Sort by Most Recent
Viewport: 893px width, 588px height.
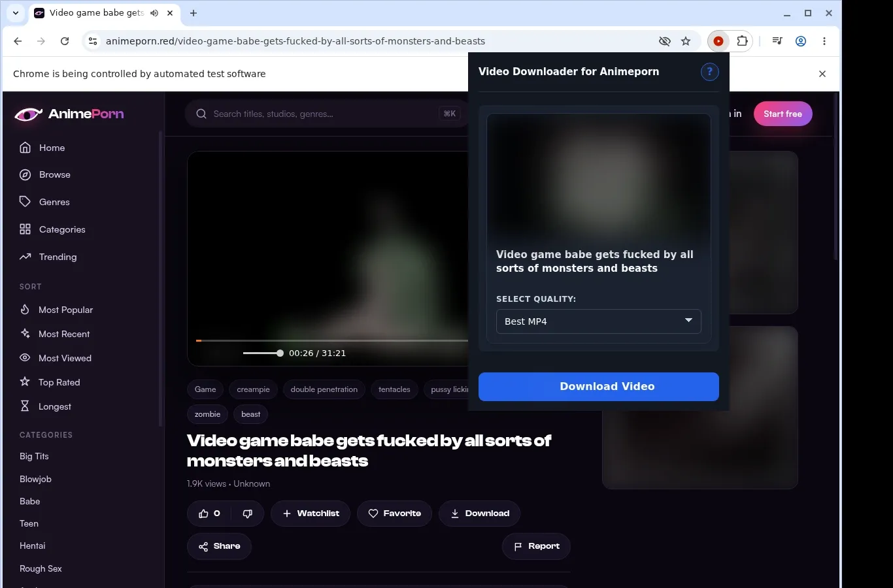pyautogui.click(x=55, y=334)
